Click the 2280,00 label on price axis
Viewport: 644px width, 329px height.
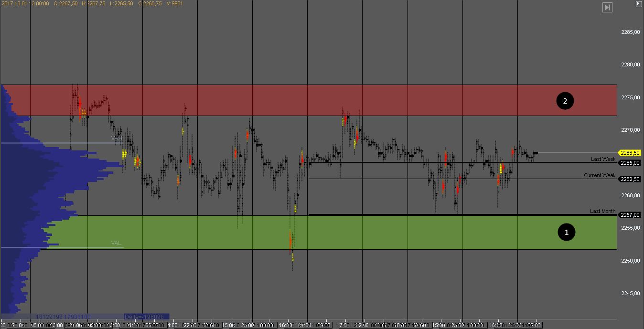point(630,64)
